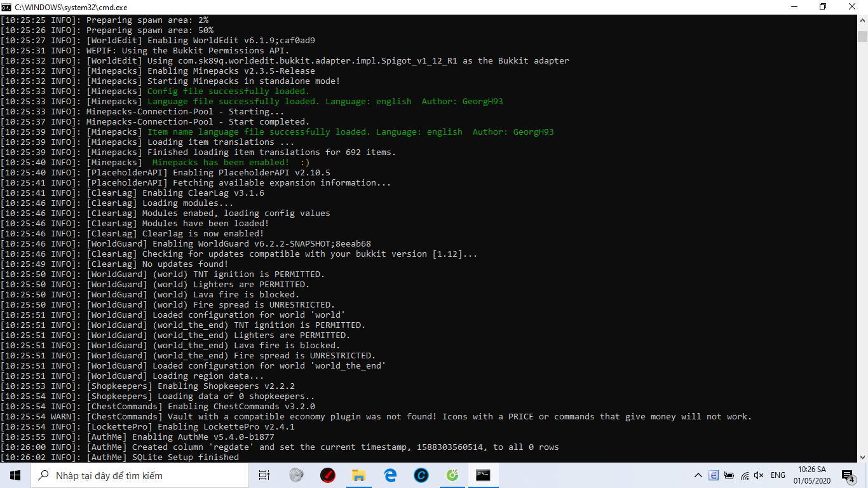Click '[ClearLag] No updates found!' line
This screenshot has width=868, height=488.
(x=114, y=264)
